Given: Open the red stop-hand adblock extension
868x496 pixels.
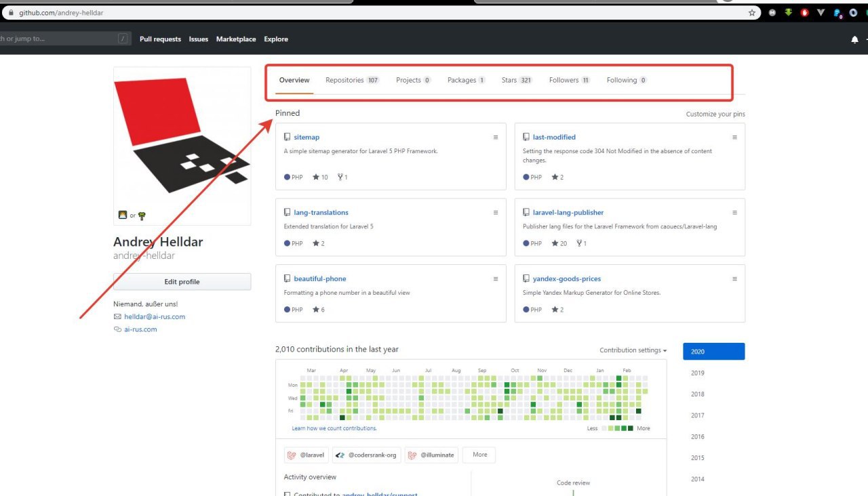Looking at the screenshot, I should 805,13.
